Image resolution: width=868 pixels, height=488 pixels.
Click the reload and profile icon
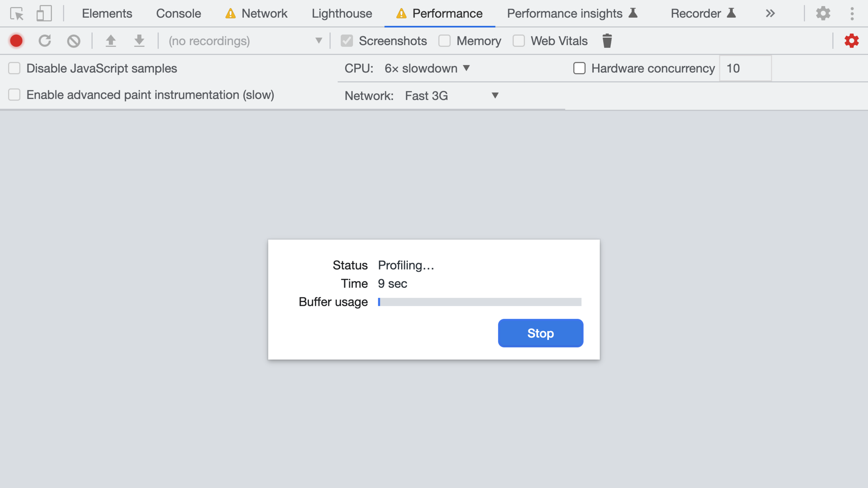click(x=45, y=41)
